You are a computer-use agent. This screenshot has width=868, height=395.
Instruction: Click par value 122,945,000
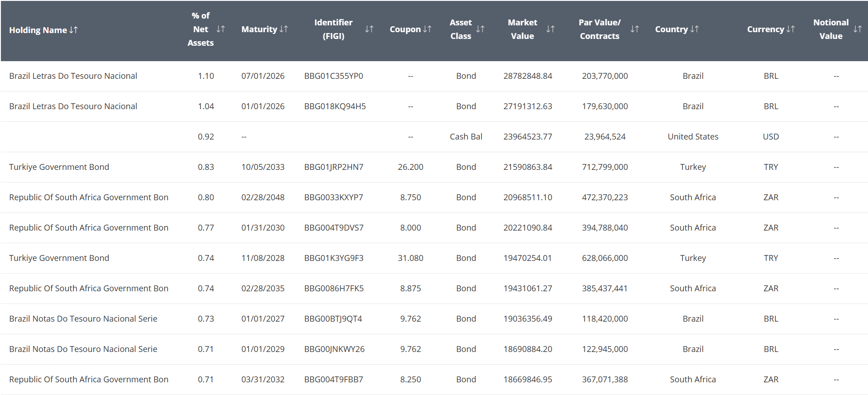[605, 349]
